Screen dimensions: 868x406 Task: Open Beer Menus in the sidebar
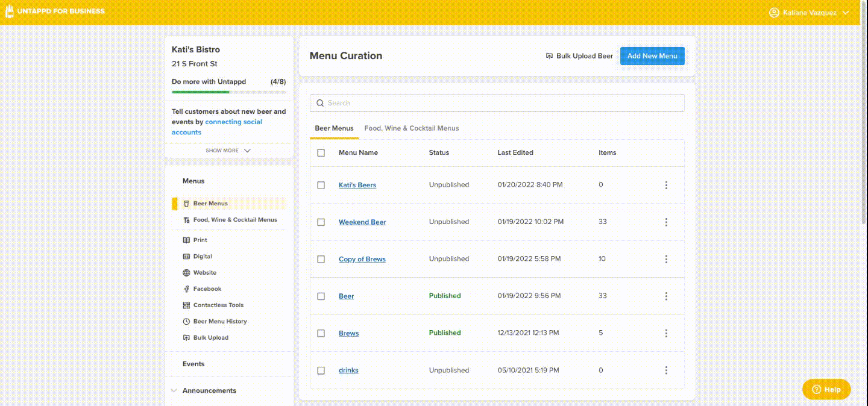coord(229,204)
